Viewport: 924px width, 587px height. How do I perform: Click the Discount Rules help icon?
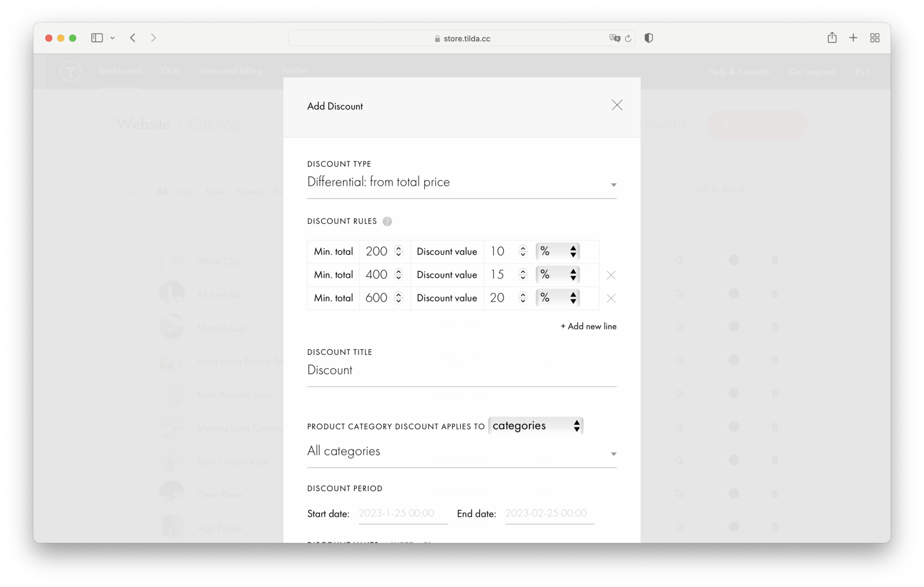(x=387, y=221)
